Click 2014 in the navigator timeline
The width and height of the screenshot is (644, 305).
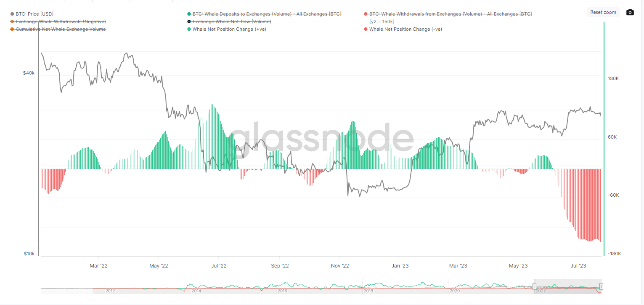(x=196, y=291)
